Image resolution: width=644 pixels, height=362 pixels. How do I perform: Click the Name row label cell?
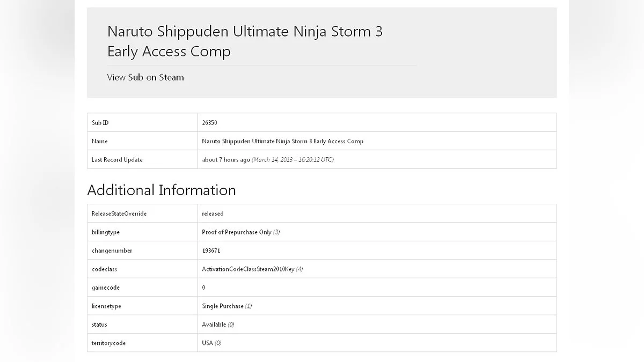coord(100,141)
